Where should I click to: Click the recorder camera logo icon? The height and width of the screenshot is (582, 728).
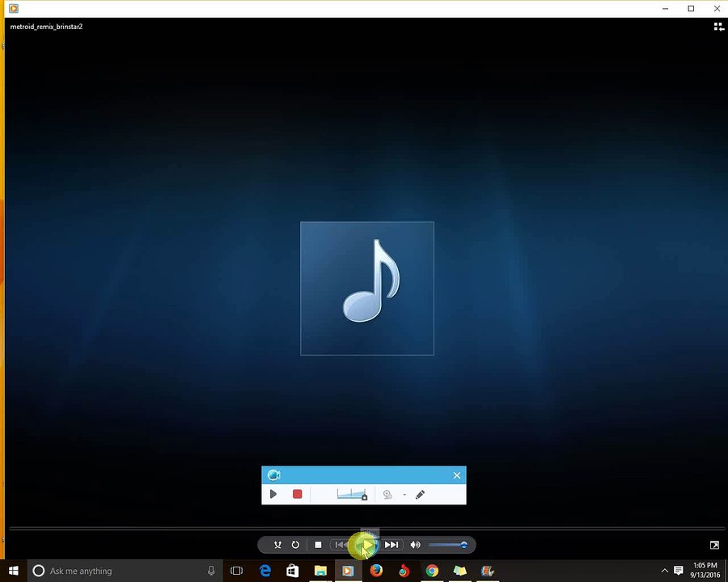[274, 475]
